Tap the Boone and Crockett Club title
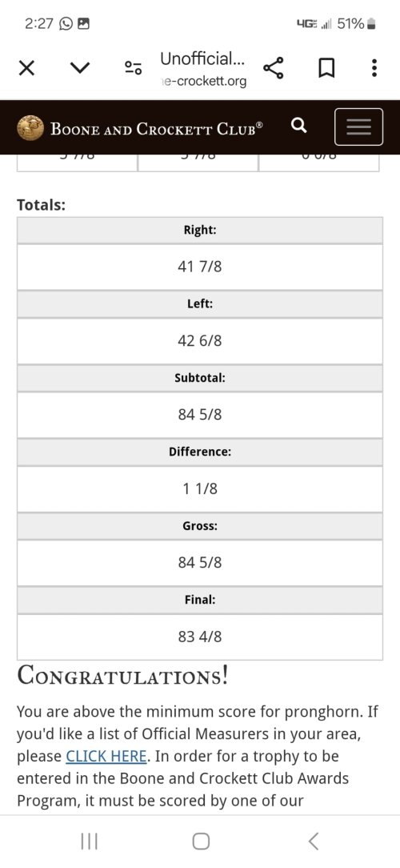Viewport: 400px width, 868px height. coord(157,128)
